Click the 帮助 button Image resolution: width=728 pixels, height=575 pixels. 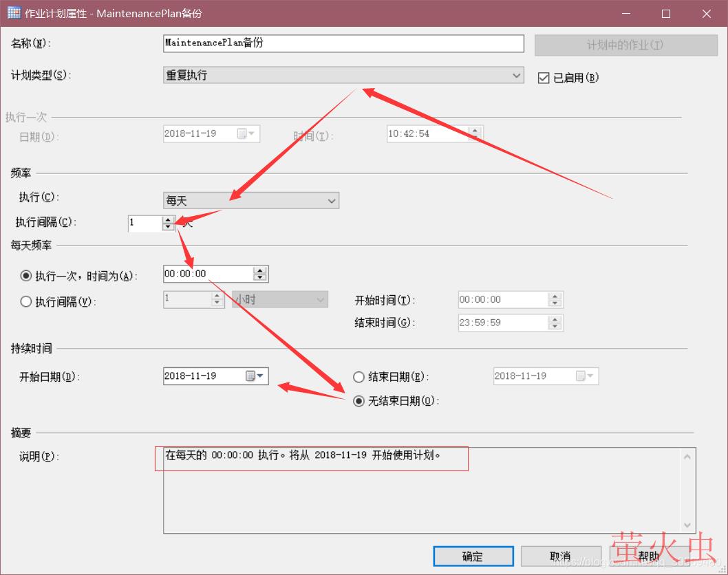(x=647, y=556)
